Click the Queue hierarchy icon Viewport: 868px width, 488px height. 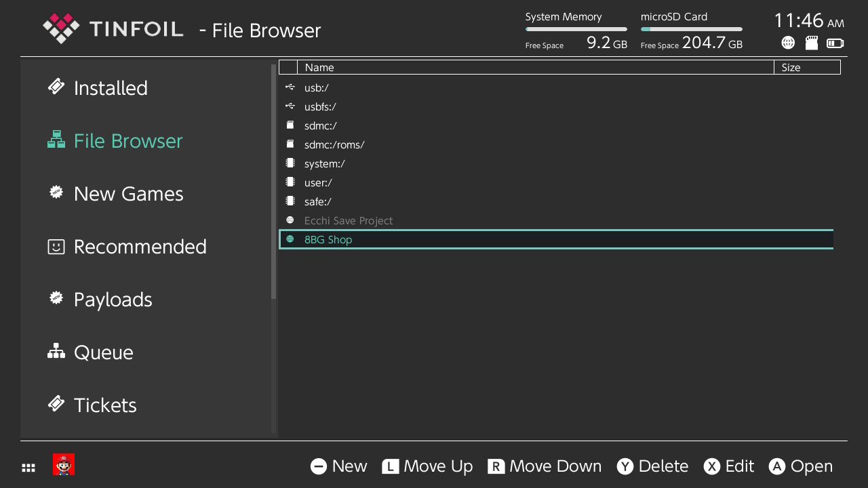pos(56,351)
